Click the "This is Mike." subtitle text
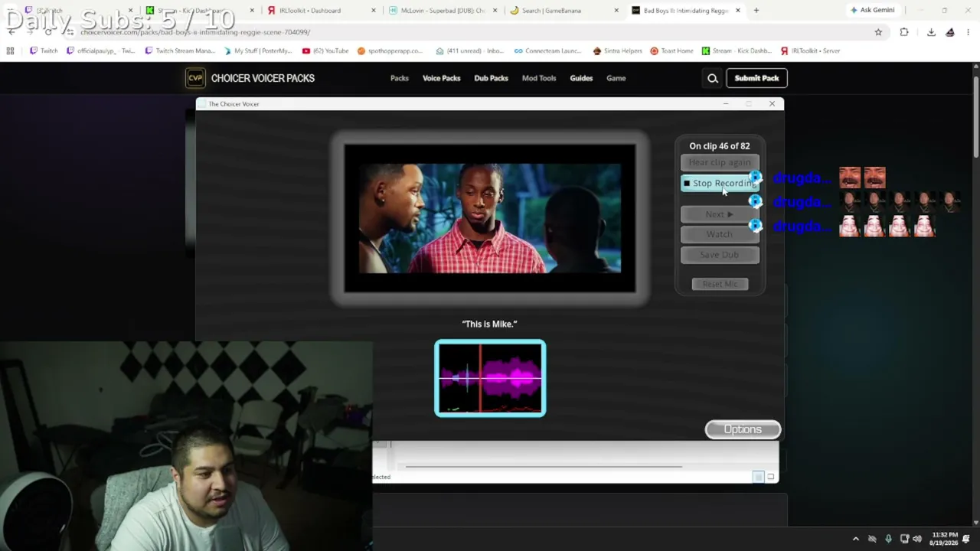 pyautogui.click(x=490, y=324)
